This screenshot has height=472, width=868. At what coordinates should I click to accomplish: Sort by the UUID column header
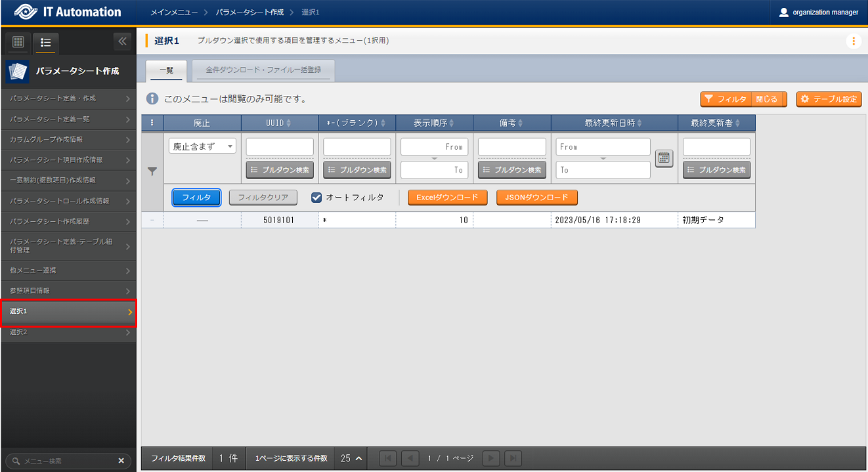(280, 123)
